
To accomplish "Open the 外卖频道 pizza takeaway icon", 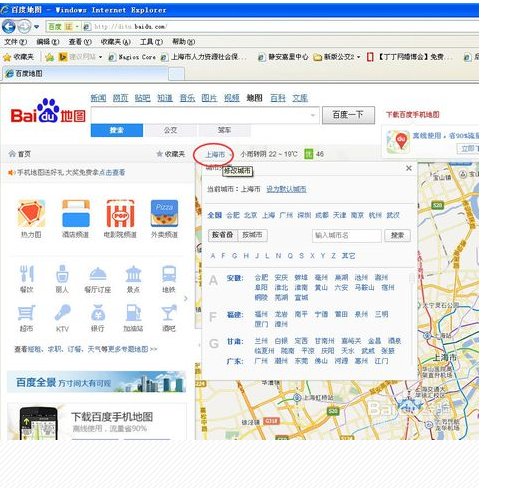I will point(164,213).
